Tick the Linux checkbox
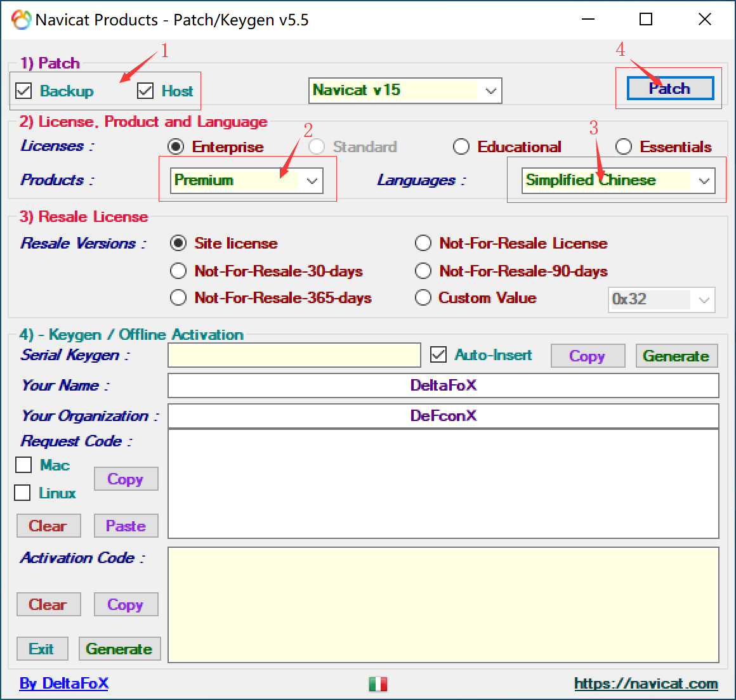The height and width of the screenshot is (700, 736). click(23, 493)
